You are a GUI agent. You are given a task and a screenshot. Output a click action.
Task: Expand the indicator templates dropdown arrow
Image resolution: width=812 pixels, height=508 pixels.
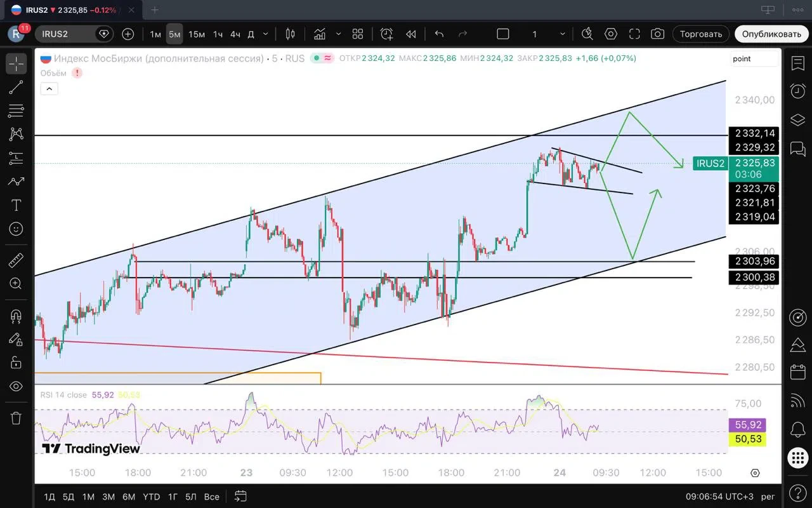click(338, 34)
